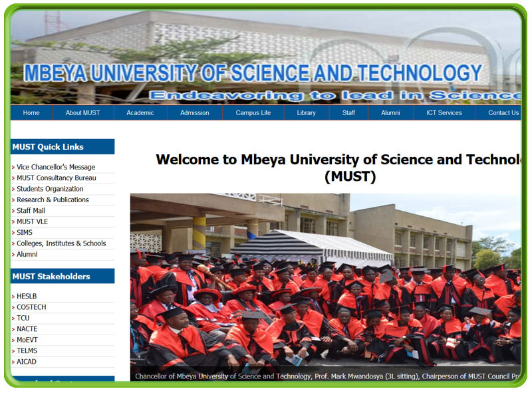Visit the MoEVT stakeholder link
This screenshot has width=532, height=399.
click(27, 340)
